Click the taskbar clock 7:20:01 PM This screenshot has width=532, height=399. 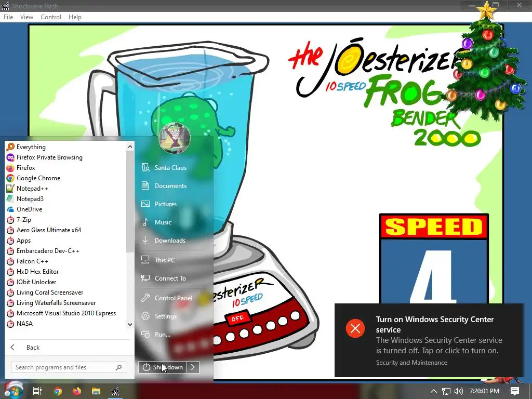(484, 391)
